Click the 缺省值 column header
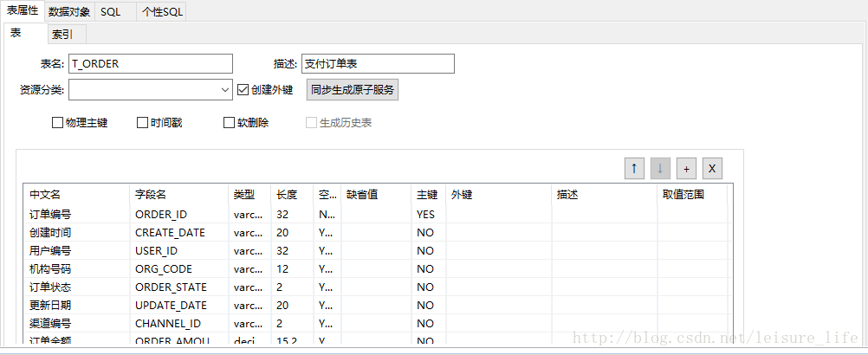Image resolution: width=868 pixels, height=355 pixels. click(x=376, y=195)
